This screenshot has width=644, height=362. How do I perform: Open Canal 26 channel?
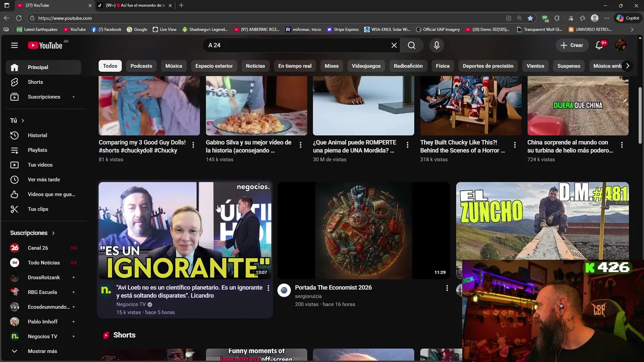(43, 248)
